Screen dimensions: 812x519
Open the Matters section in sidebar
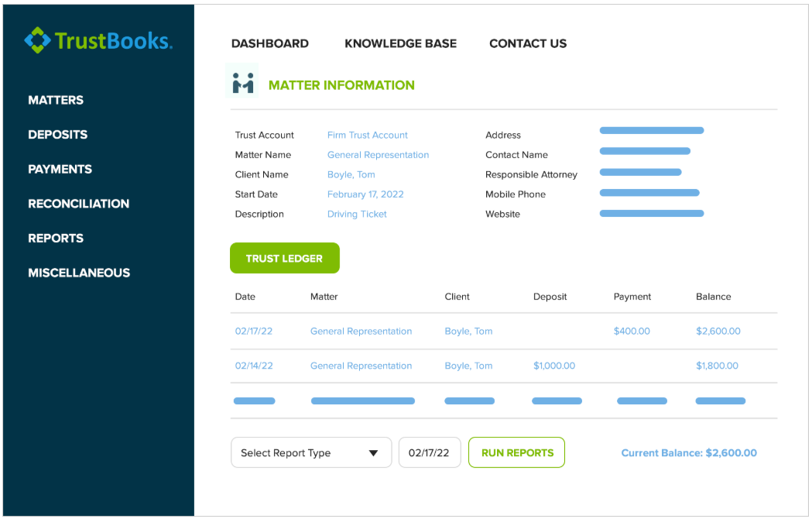(x=56, y=100)
